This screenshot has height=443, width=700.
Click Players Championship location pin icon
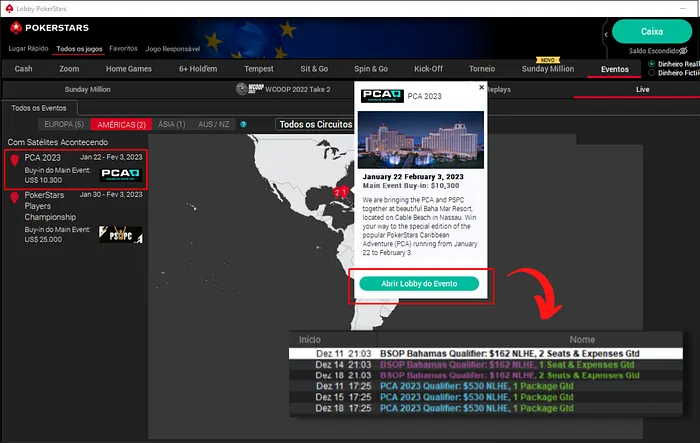coord(14,197)
